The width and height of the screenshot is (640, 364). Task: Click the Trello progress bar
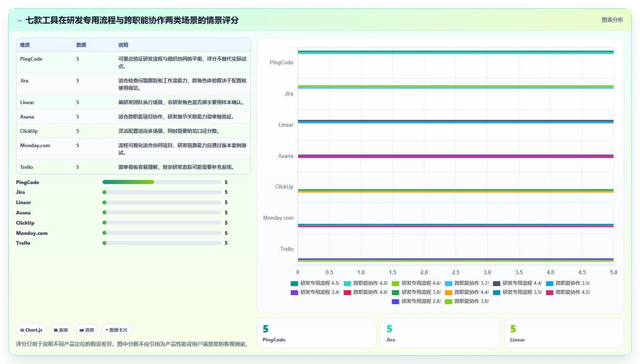click(x=162, y=243)
